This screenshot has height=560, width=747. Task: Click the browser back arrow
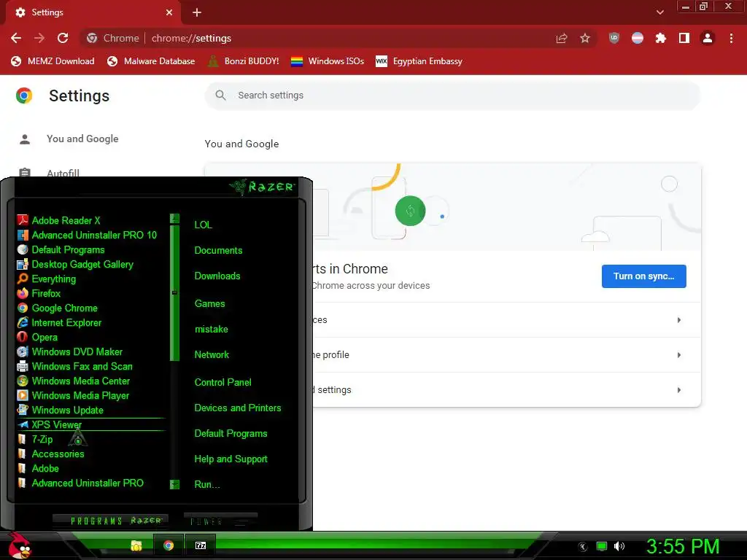(x=16, y=38)
